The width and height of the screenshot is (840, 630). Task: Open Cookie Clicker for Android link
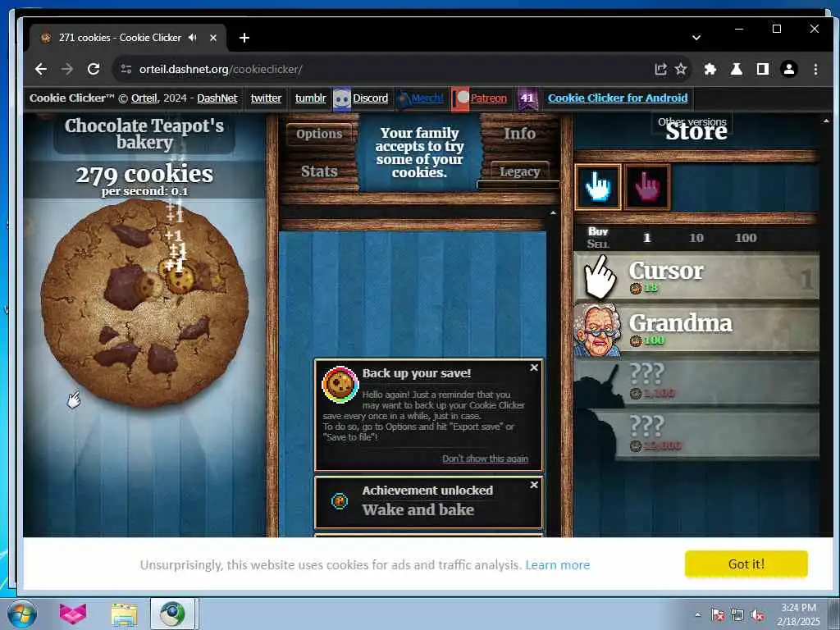[618, 98]
